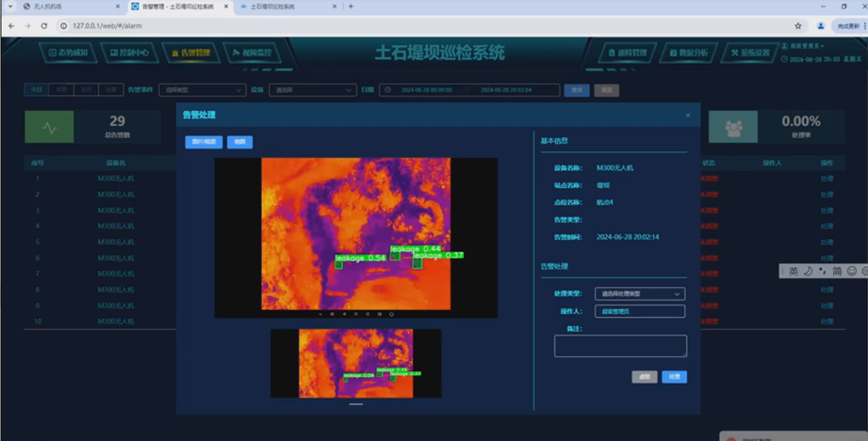Screen dimensions: 868x441
Task: Switch to the third browser tab, 土石堤坝巡检系统
Action: point(288,6)
